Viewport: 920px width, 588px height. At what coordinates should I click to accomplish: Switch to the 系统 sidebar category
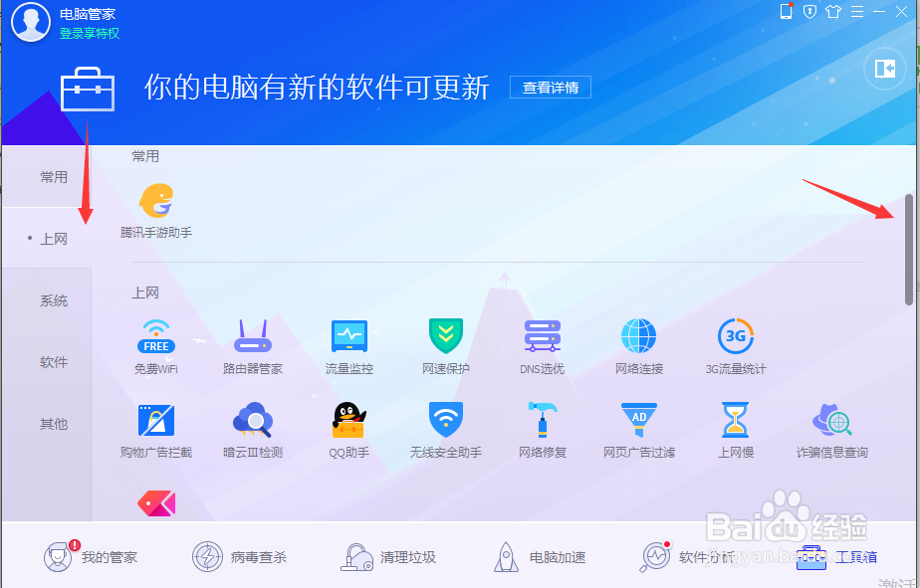pos(52,300)
